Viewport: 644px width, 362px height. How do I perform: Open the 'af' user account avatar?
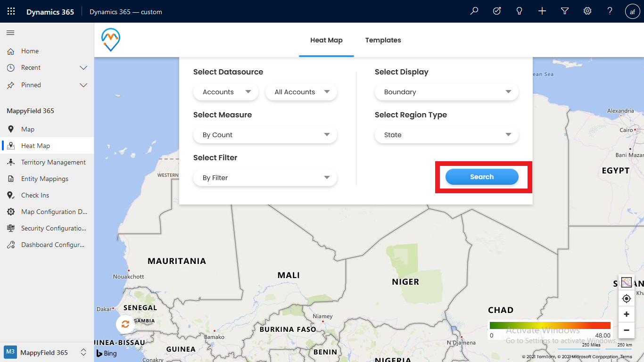633,11
